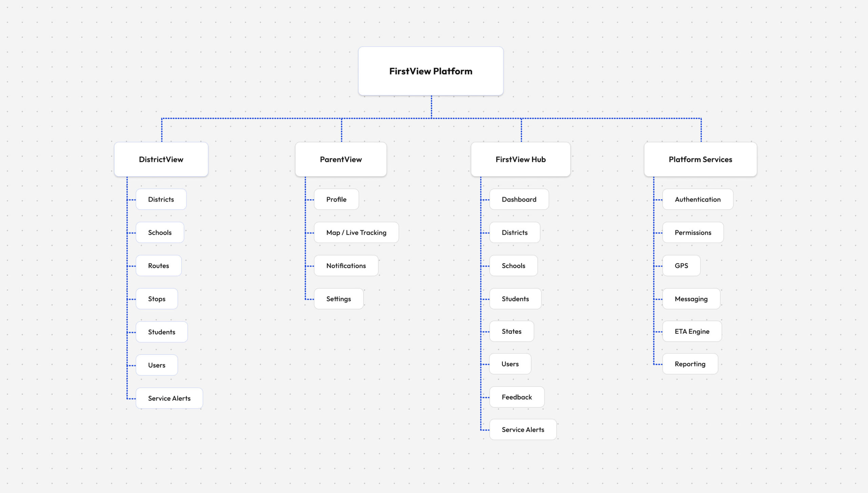Select the Notifications node
868x493 pixels.
click(x=346, y=266)
